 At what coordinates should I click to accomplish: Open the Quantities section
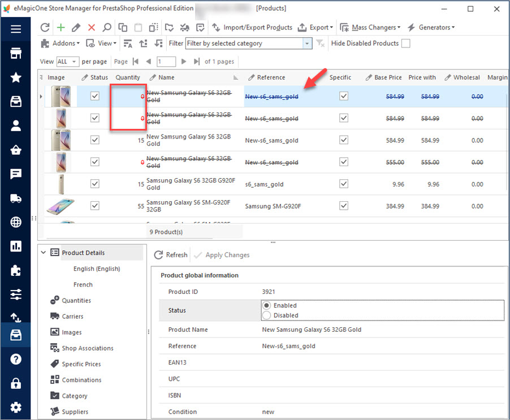click(x=71, y=300)
